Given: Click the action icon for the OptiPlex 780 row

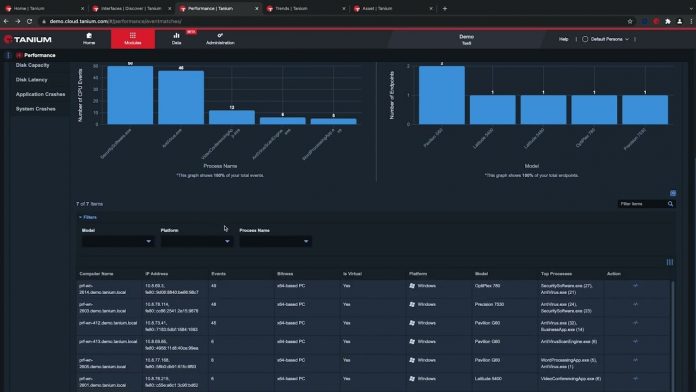Looking at the screenshot, I should click(635, 286).
